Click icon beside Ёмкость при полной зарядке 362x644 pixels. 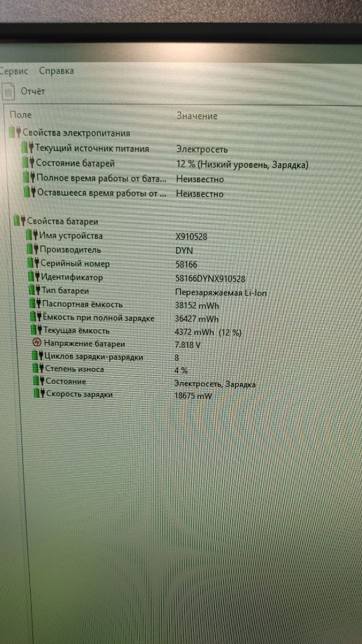click(x=36, y=317)
